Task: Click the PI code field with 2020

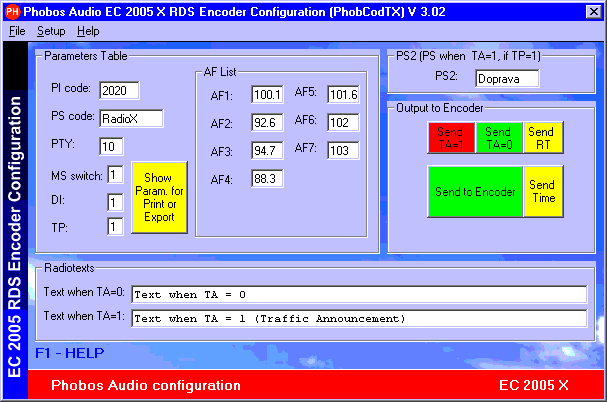Action: (119, 91)
